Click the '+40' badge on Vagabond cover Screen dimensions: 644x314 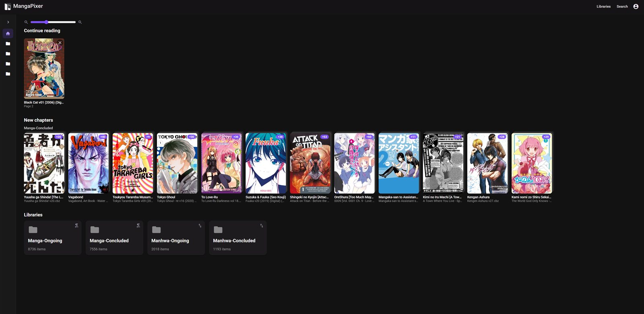(x=103, y=137)
